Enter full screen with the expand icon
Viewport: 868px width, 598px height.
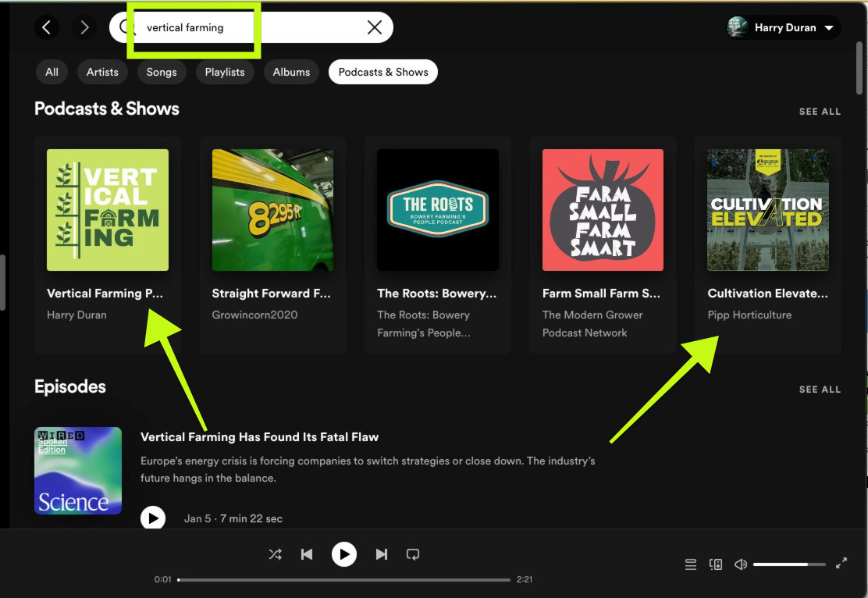pos(841,563)
